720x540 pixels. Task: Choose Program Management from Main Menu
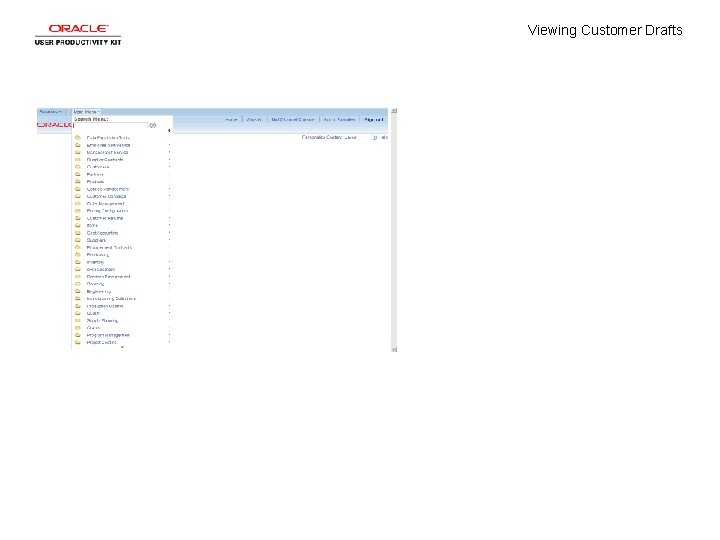108,335
